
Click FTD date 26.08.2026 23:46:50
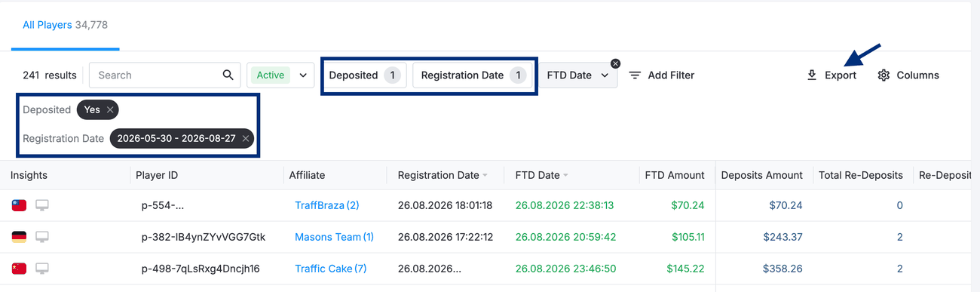[566, 269]
